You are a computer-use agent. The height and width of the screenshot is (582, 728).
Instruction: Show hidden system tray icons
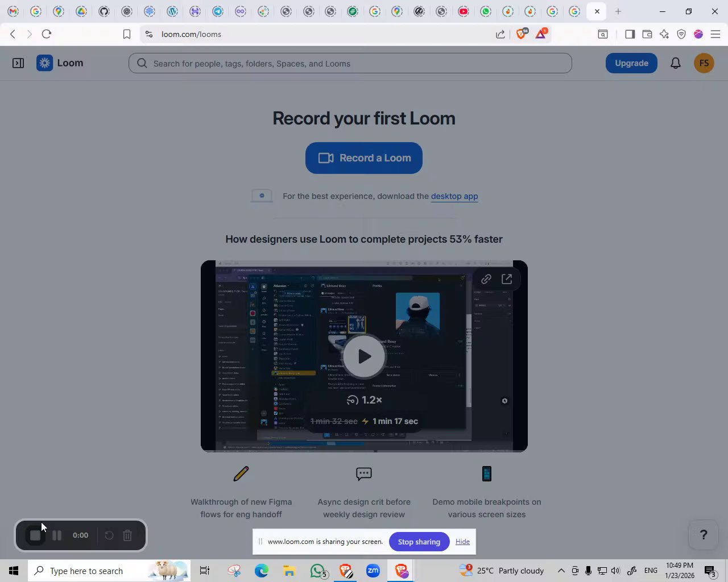click(x=561, y=571)
